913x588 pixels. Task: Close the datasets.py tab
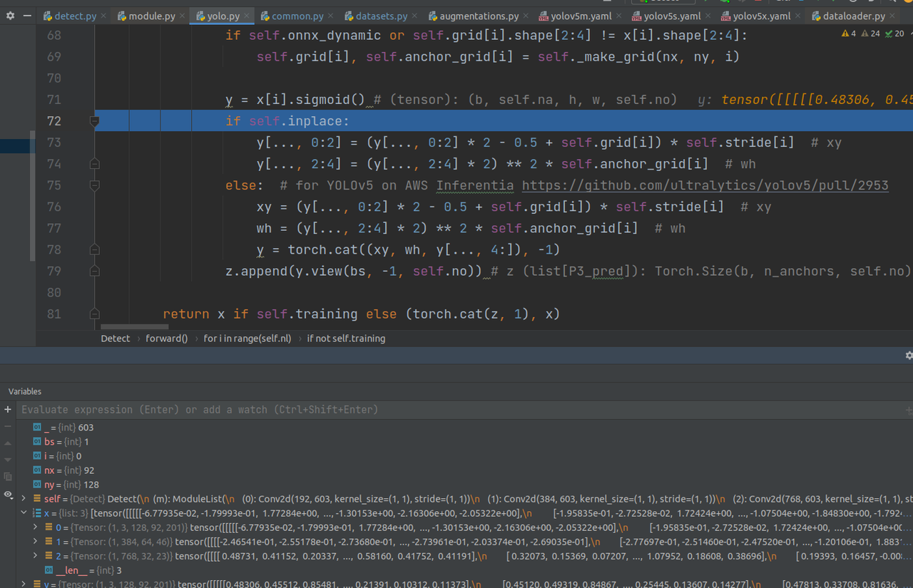click(415, 16)
